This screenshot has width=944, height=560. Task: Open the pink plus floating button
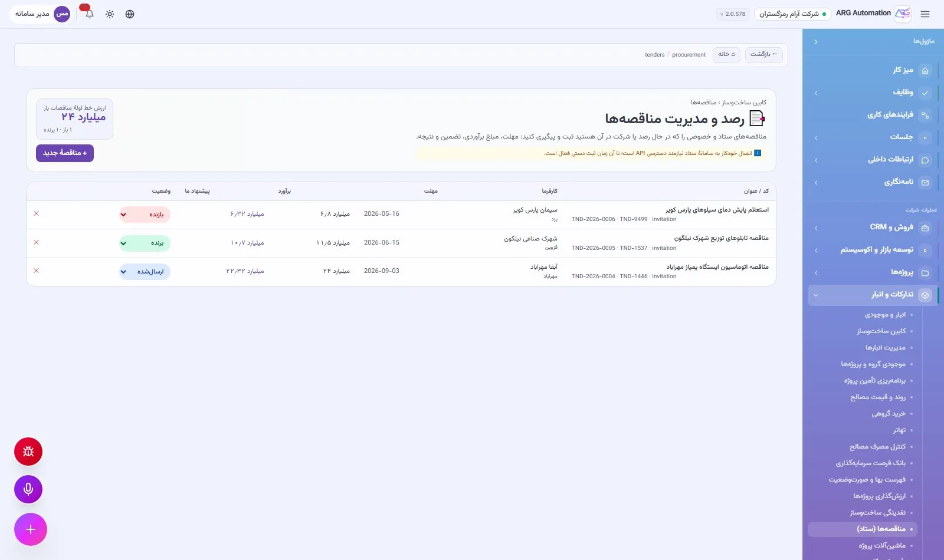point(31,529)
